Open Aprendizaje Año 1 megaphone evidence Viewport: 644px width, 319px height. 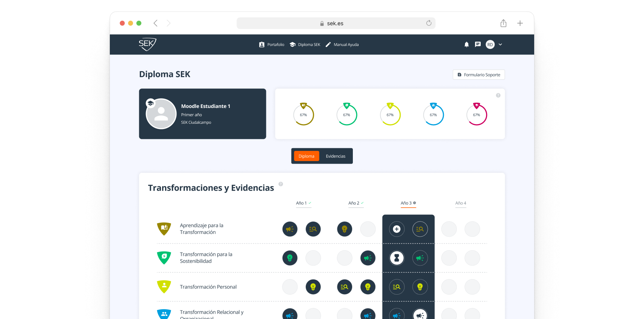(x=290, y=229)
